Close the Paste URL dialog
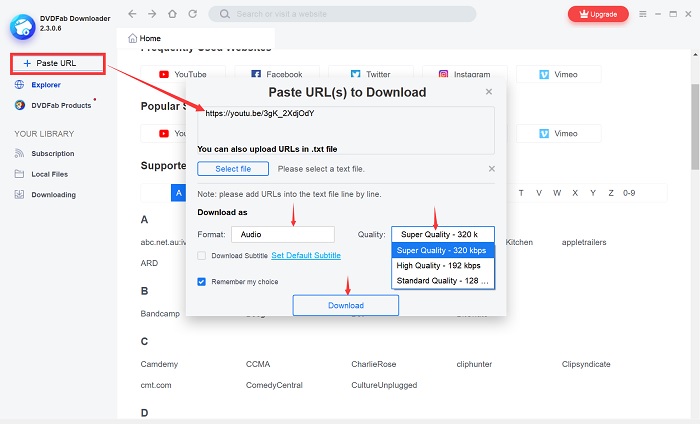 (489, 92)
